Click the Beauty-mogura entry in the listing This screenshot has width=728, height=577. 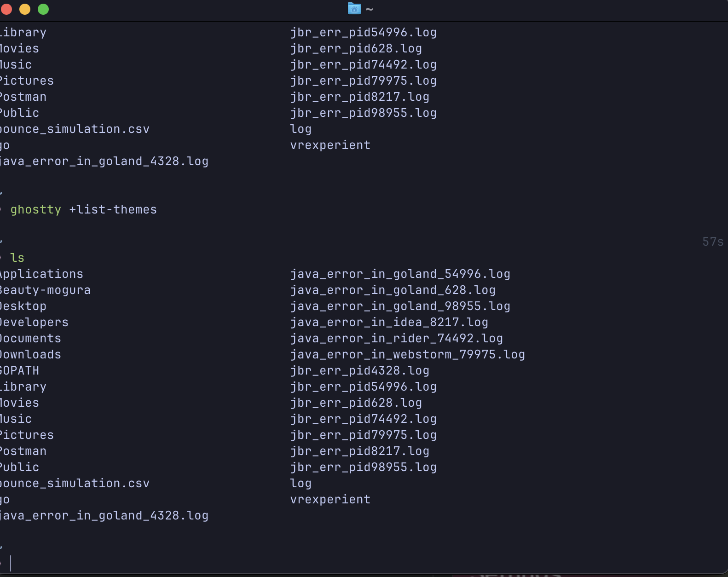[45, 290]
